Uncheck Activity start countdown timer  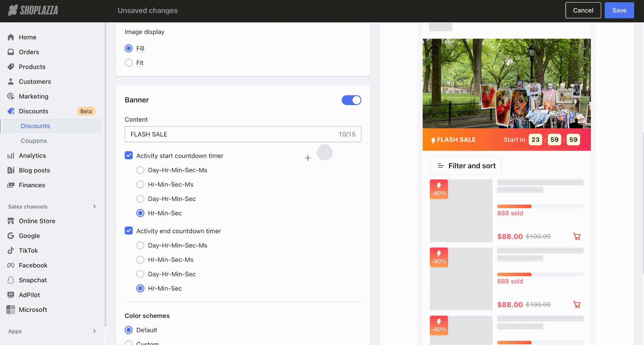point(129,155)
